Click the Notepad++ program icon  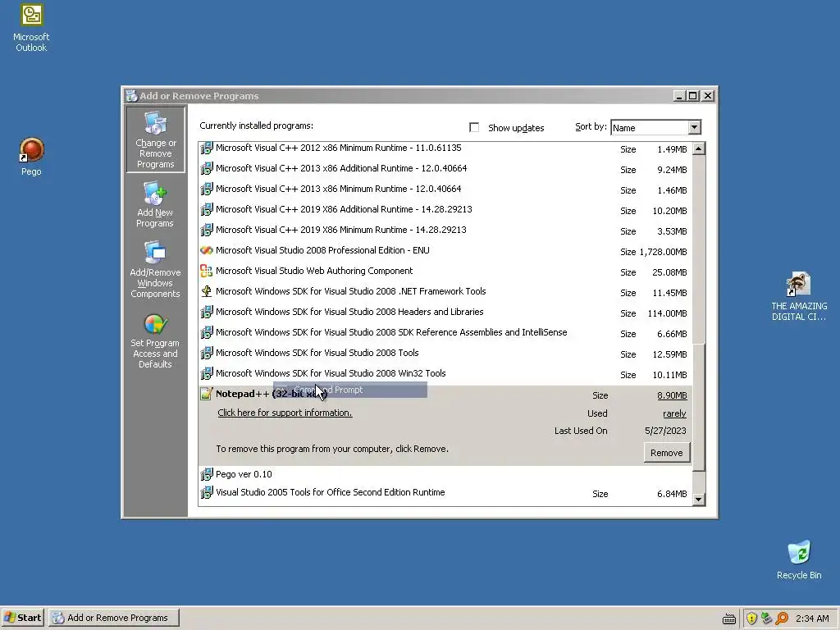(x=206, y=394)
